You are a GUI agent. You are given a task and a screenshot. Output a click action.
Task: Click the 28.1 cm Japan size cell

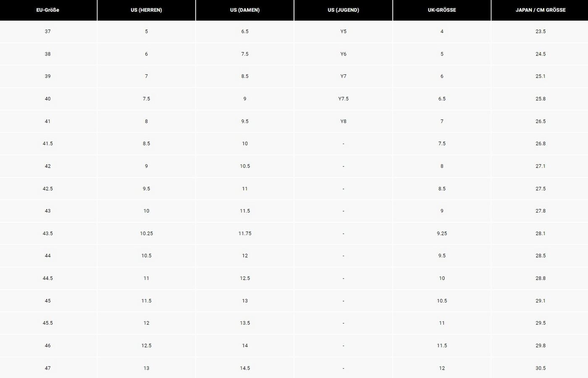pyautogui.click(x=541, y=234)
